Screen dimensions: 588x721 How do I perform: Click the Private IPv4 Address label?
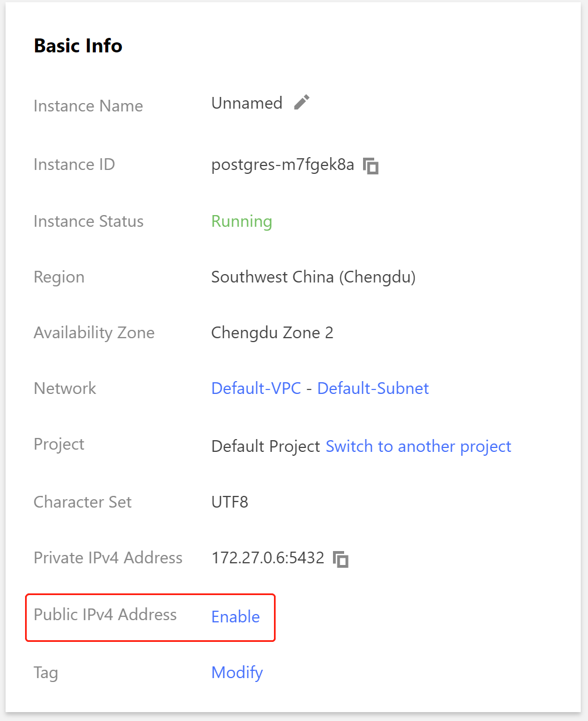108,558
